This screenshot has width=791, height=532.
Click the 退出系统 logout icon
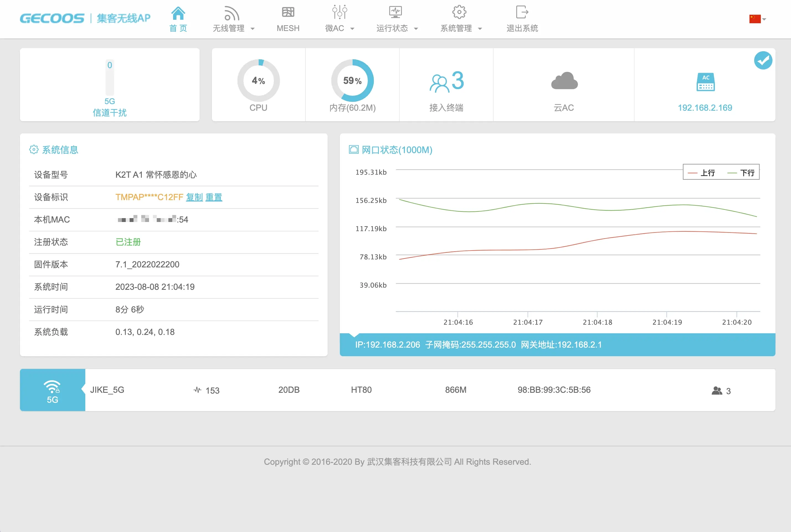point(522,12)
